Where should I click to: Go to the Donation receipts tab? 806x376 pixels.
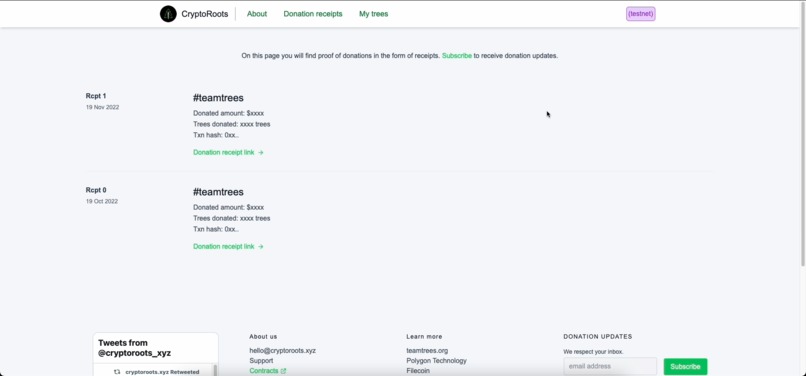pyautogui.click(x=313, y=14)
